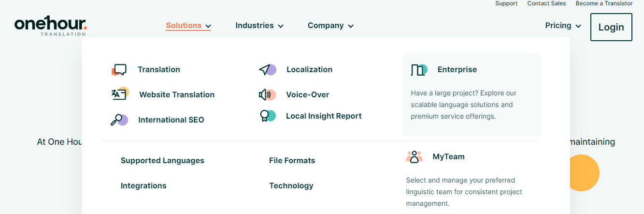
Task: Click the International SEO magnifier icon
Action: coord(119,120)
